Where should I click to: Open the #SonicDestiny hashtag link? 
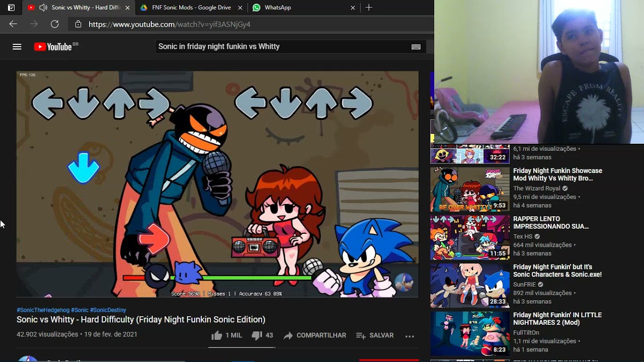click(108, 310)
